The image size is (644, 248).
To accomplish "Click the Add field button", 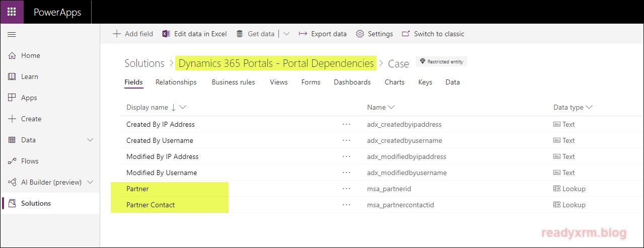I will tap(133, 34).
